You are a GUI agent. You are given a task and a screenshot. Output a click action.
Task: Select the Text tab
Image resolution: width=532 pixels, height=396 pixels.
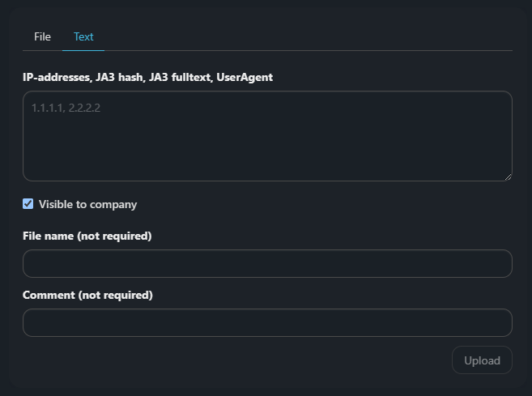83,36
